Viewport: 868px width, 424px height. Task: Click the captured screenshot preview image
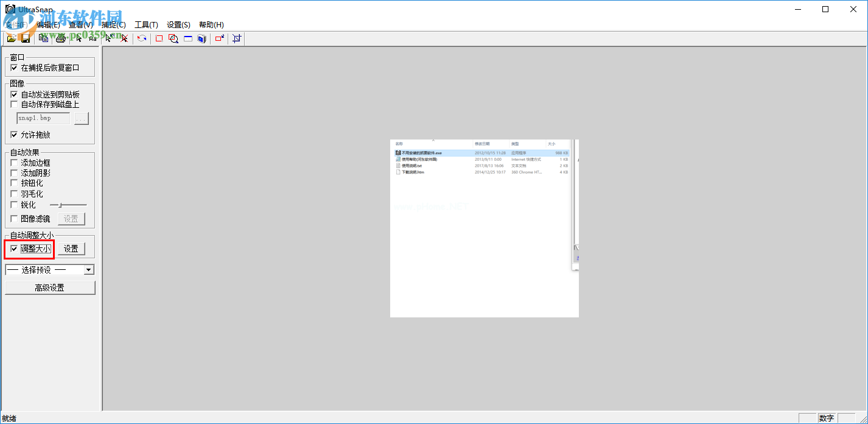[x=484, y=228]
